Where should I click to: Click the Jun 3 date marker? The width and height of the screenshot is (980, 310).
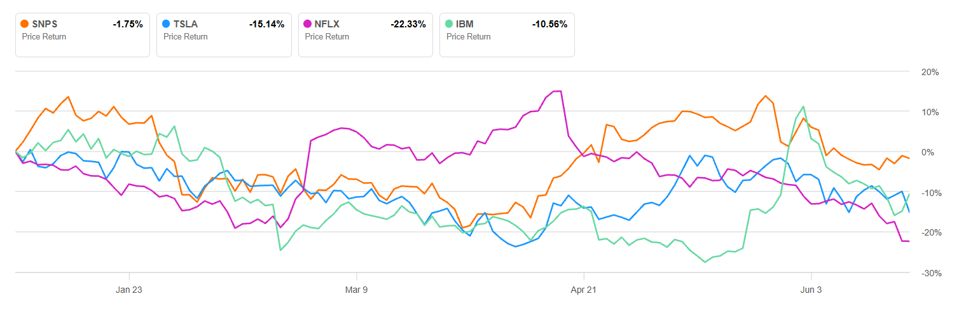(811, 290)
